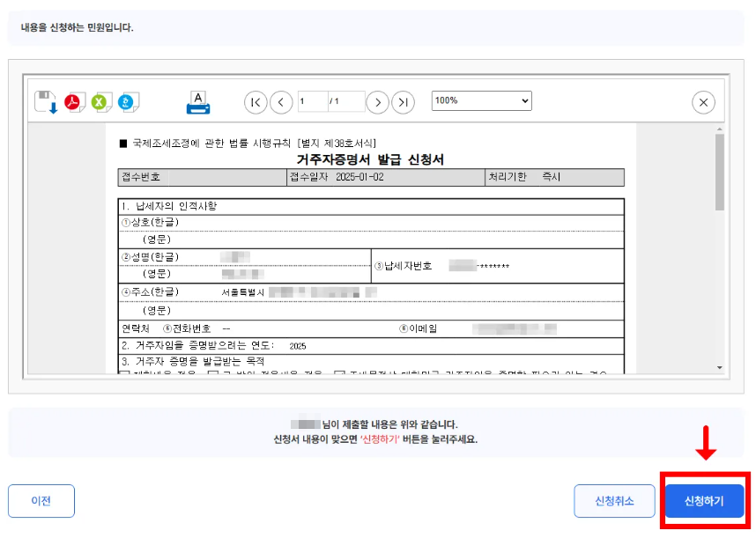Open the 100% zoom dropdown
Image resolution: width=756 pixels, height=538 pixels.
pyautogui.click(x=482, y=100)
